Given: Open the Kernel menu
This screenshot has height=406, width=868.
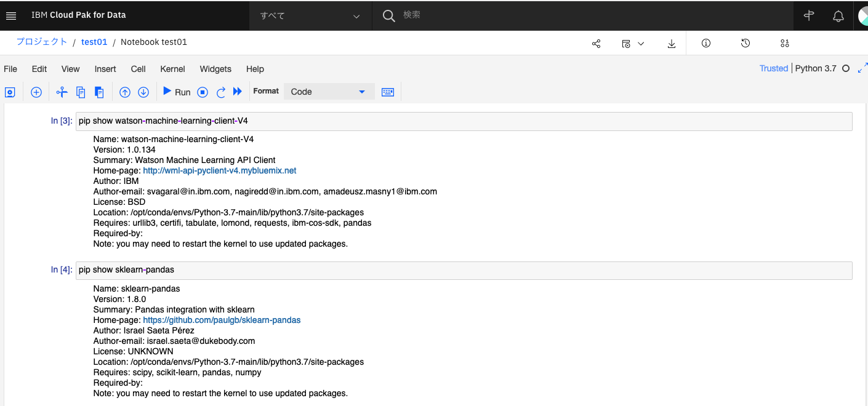Looking at the screenshot, I should 172,69.
